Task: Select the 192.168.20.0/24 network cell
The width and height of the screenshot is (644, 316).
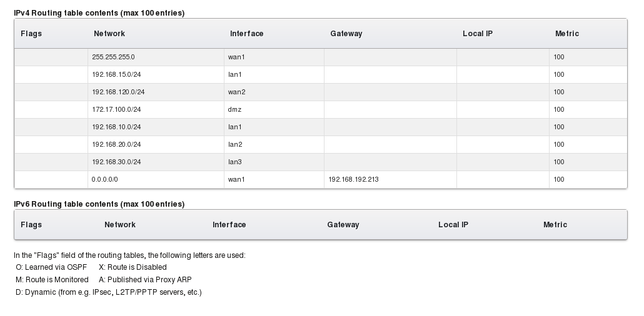Action: pos(116,145)
